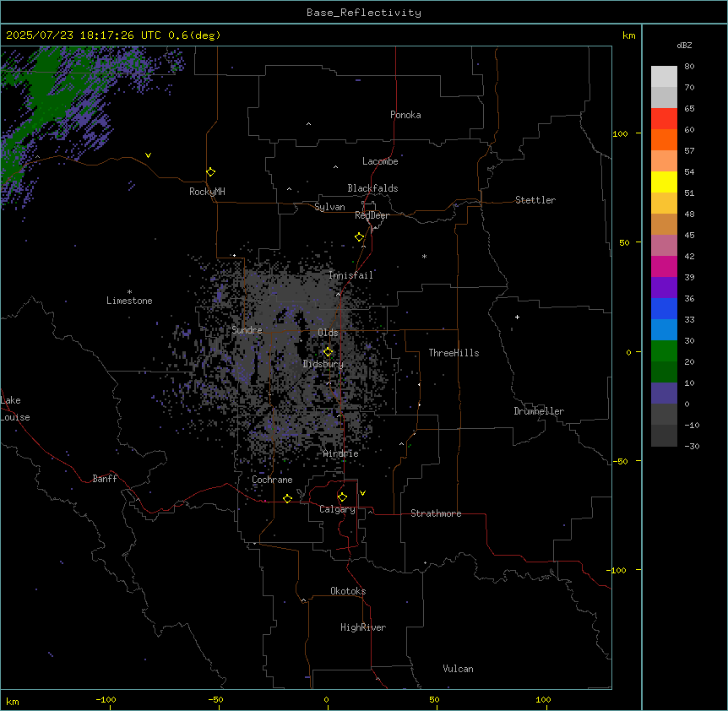Select the Olds label
This screenshot has width=728, height=711.
(x=328, y=333)
